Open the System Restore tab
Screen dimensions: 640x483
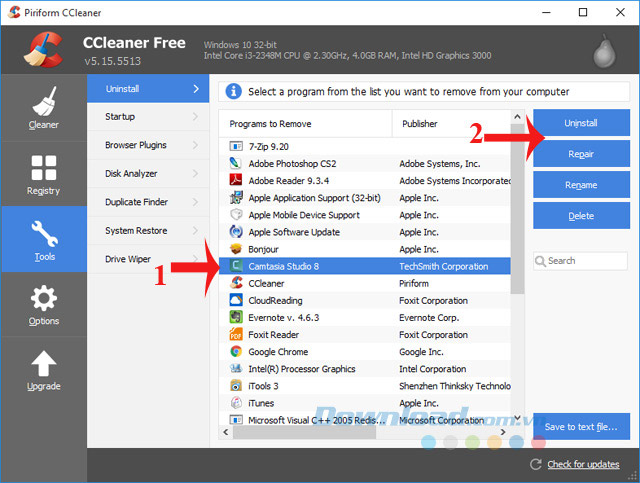pyautogui.click(x=148, y=231)
